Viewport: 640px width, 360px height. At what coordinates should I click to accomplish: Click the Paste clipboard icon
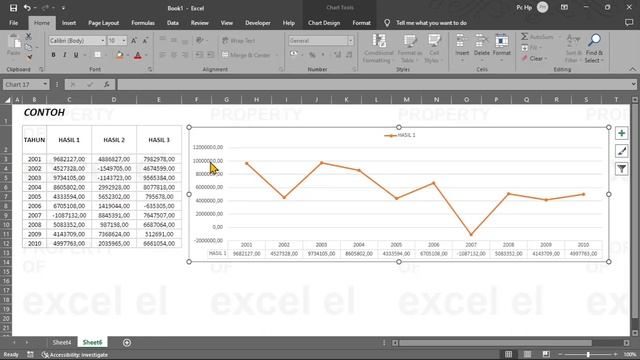[x=14, y=42]
